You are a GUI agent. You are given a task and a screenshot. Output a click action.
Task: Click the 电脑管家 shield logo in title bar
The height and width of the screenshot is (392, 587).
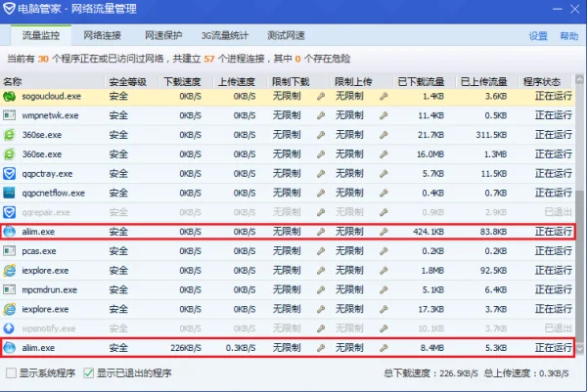(x=9, y=8)
